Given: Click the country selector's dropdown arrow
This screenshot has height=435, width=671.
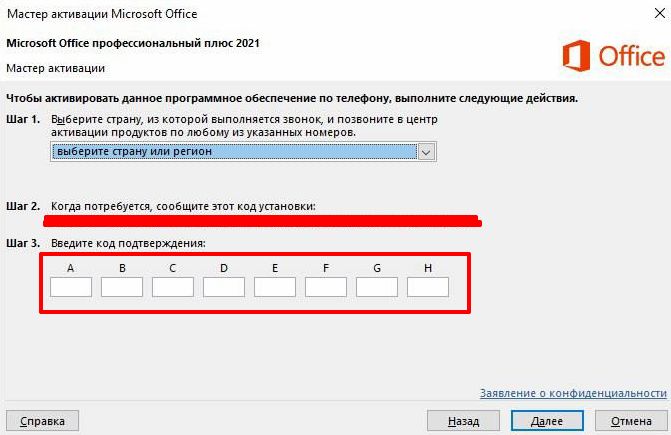Looking at the screenshot, I should coord(427,151).
